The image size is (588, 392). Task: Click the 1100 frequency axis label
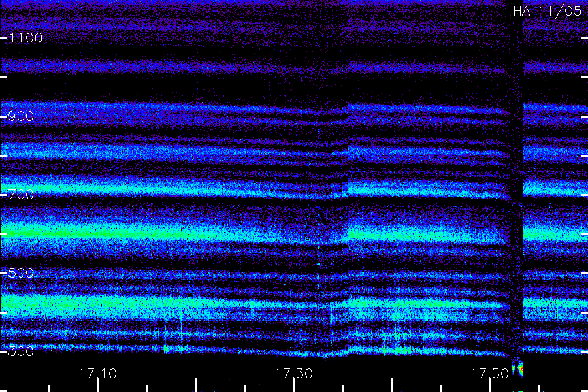[25, 38]
